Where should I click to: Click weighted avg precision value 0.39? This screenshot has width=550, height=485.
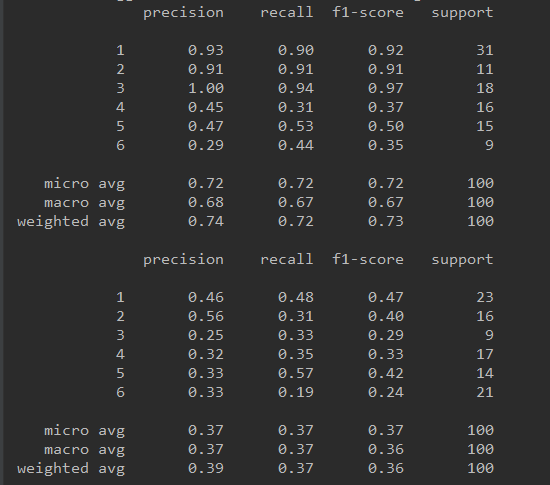[206, 468]
